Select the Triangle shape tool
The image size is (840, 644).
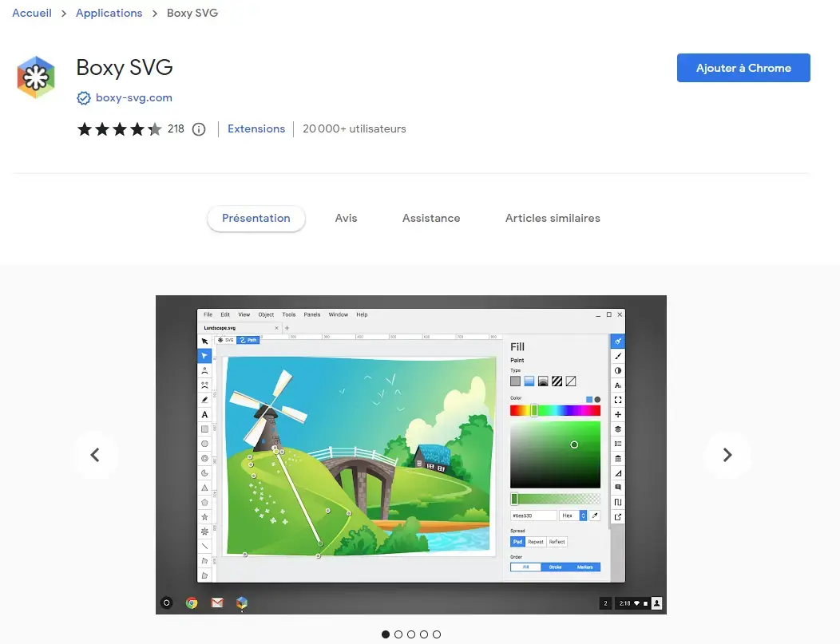click(x=204, y=488)
